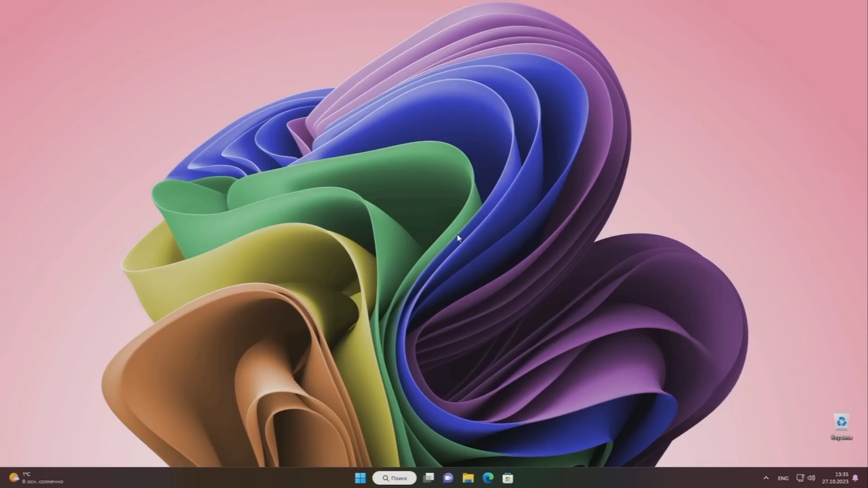The width and height of the screenshot is (868, 488).
Task: Click the Поиск search box
Action: [395, 478]
